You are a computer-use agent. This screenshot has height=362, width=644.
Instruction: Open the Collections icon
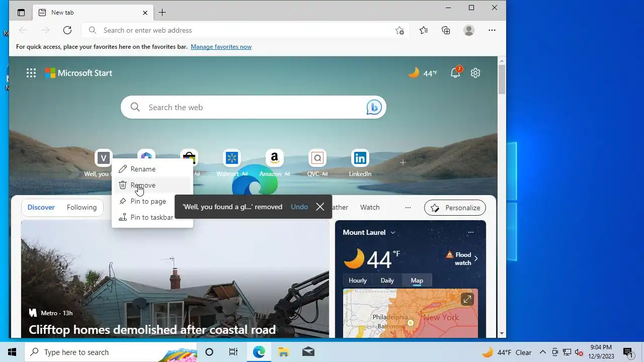[x=446, y=30]
